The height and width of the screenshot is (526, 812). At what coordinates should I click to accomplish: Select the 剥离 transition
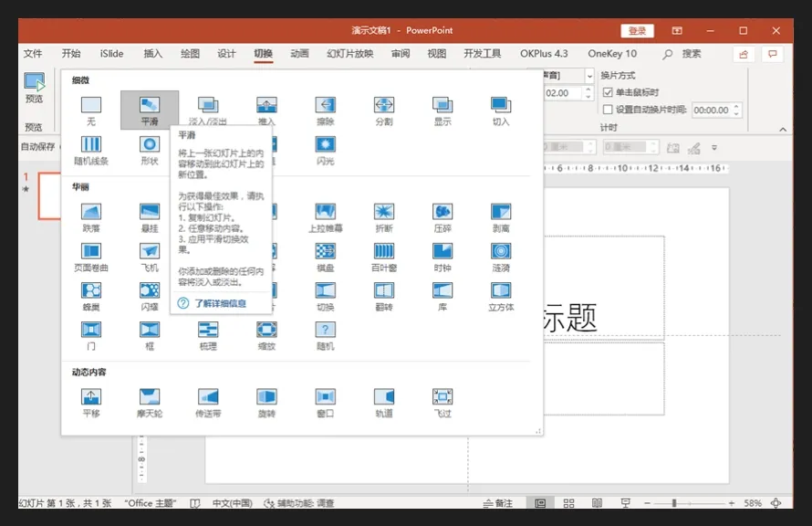tap(501, 217)
